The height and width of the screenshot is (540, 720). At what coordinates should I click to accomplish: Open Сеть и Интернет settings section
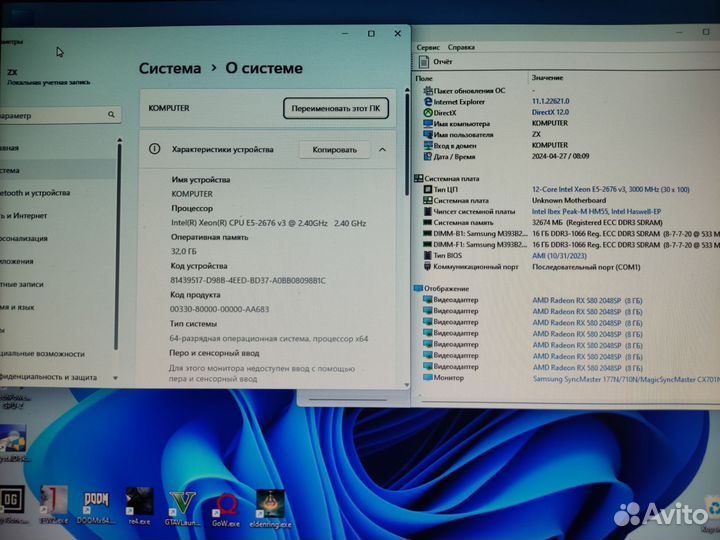(23, 215)
